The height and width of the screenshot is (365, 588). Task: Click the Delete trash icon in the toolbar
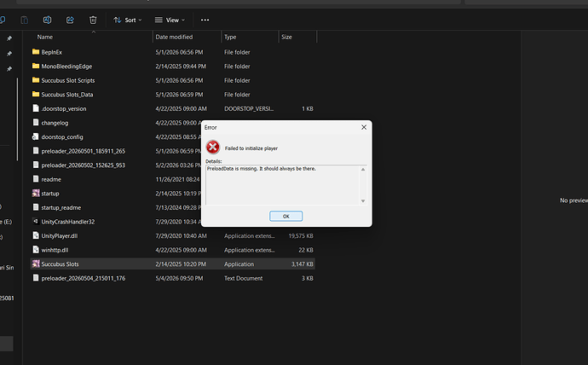coord(93,20)
